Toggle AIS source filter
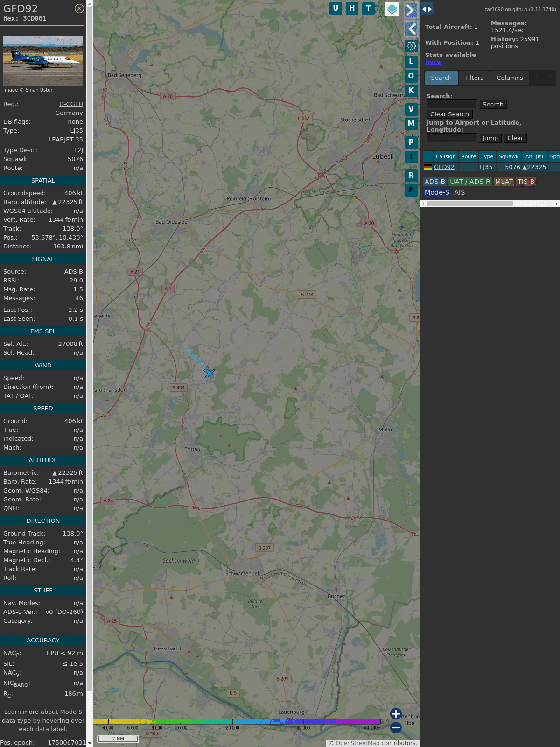The image size is (560, 747). (x=460, y=192)
